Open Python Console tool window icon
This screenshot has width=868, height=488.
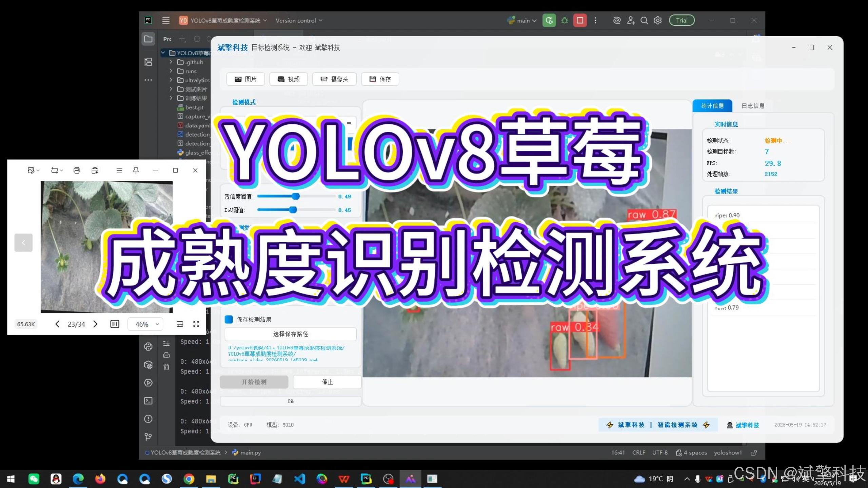[148, 346]
